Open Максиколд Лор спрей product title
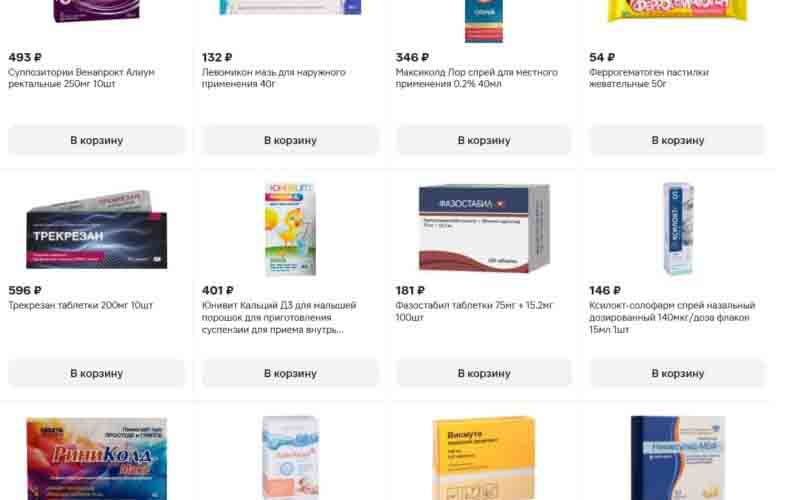The height and width of the screenshot is (500, 800). point(477,78)
